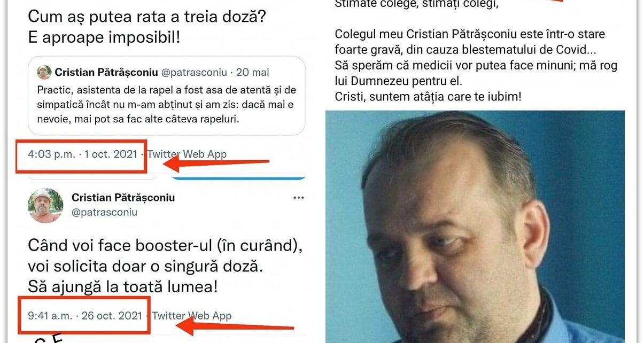Image resolution: width=644 pixels, height=343 pixels.
Task: Click the Twitter Web App link under the first tweet
Action: point(187,154)
